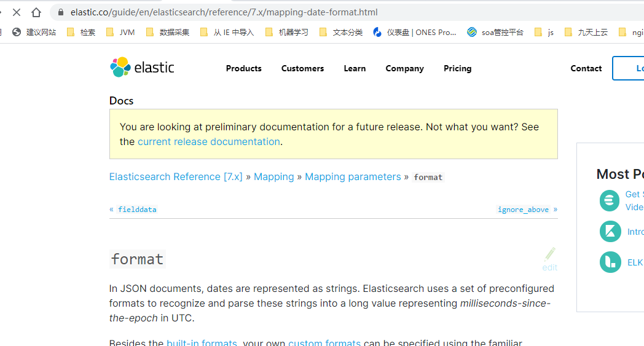Click the Docs heading

point(121,101)
